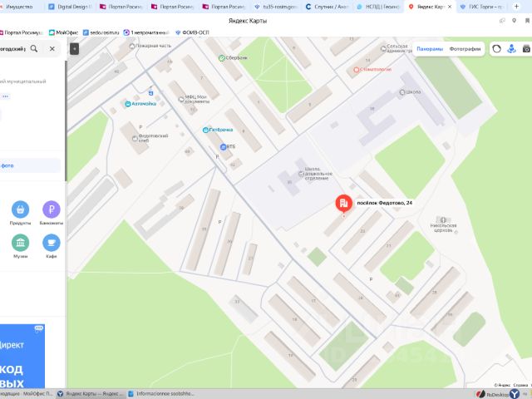Open the sedo.rosim.ru bookmark
The width and height of the screenshot is (532, 399).
coord(101,32)
